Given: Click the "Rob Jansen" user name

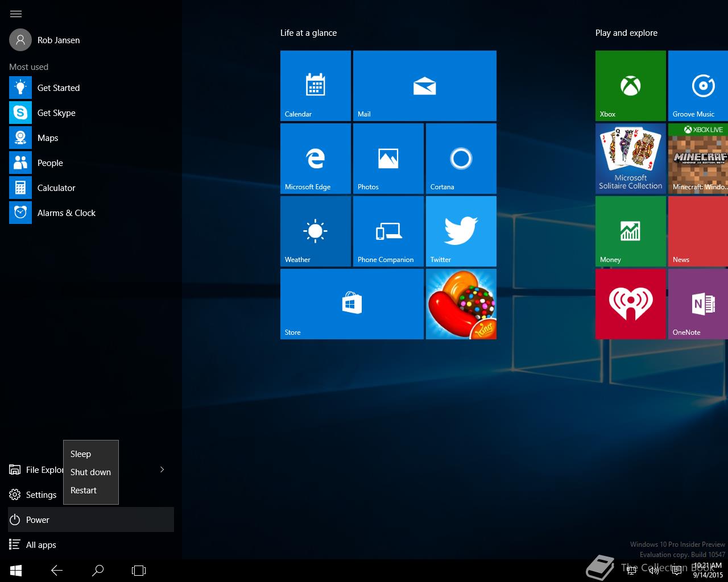Looking at the screenshot, I should (x=59, y=40).
